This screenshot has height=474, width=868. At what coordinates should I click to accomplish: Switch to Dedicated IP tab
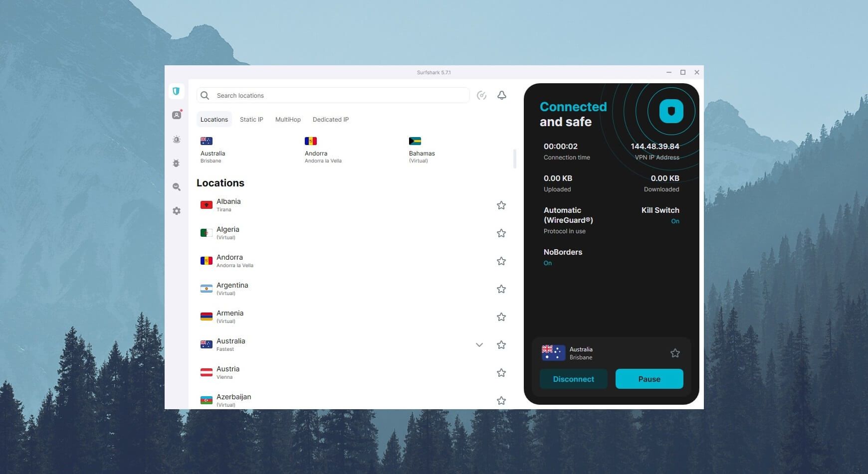pyautogui.click(x=331, y=120)
